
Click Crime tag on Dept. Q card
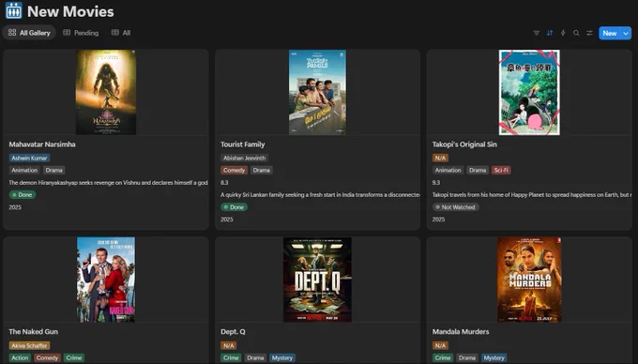231,357
